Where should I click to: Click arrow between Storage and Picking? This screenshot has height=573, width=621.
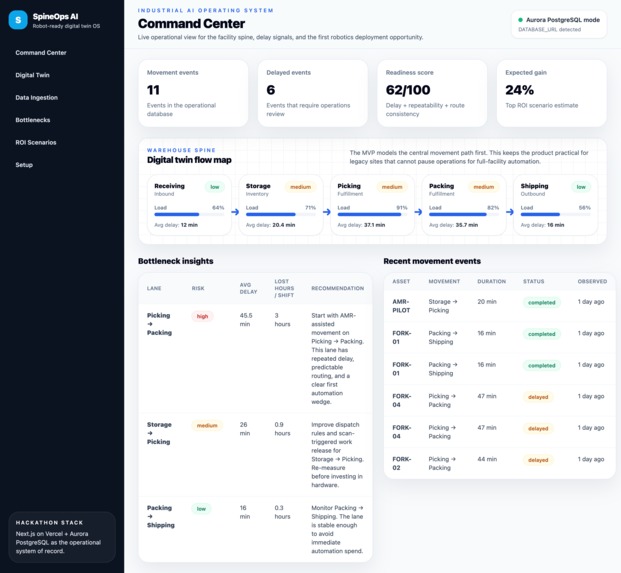click(327, 212)
